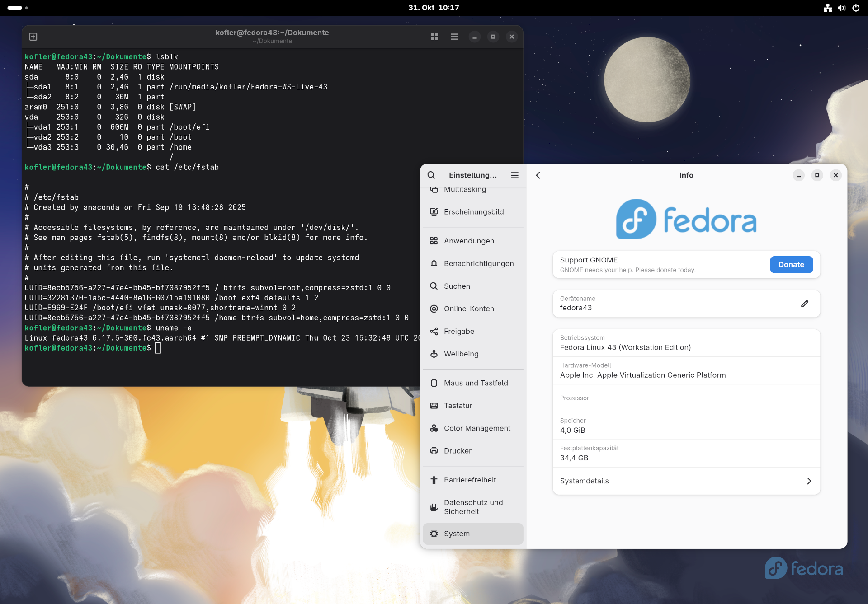Viewport: 868px width, 604px height.
Task: Open the terminal hamburger menu
Action: (x=454, y=37)
